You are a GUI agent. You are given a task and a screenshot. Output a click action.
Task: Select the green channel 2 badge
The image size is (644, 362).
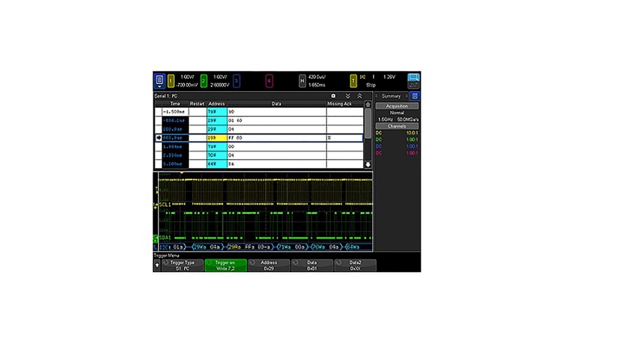coord(204,81)
